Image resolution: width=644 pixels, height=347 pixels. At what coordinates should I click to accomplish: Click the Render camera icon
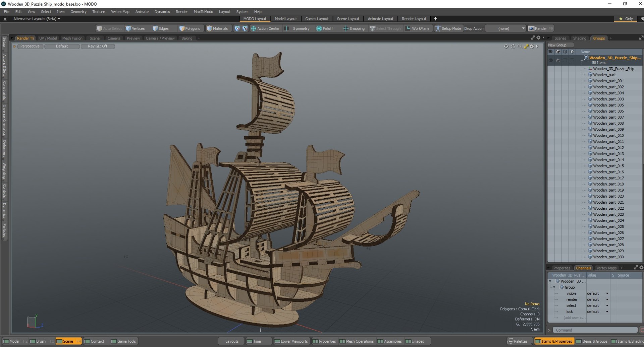(x=531, y=28)
